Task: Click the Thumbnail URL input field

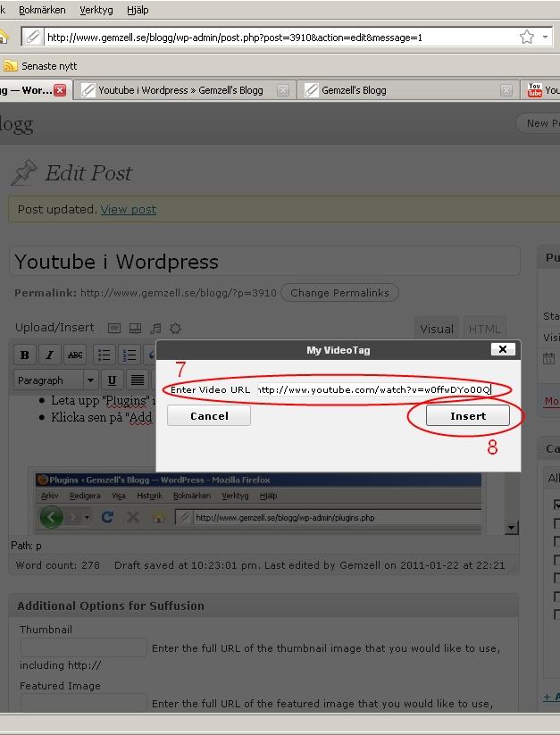Action: click(x=83, y=647)
